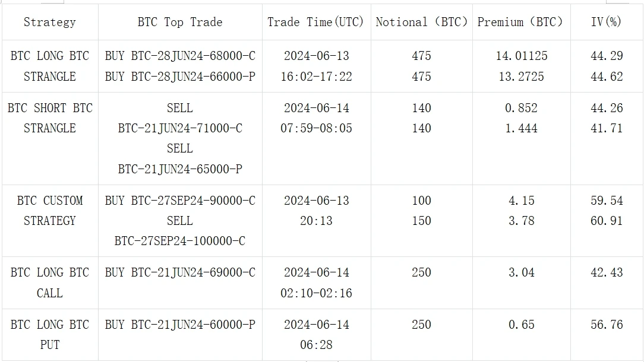Viewport: 644px width, 362px height.
Task: Click the "BUY BTC-28JUN24-68000-C" trade text
Action: [x=180, y=56]
